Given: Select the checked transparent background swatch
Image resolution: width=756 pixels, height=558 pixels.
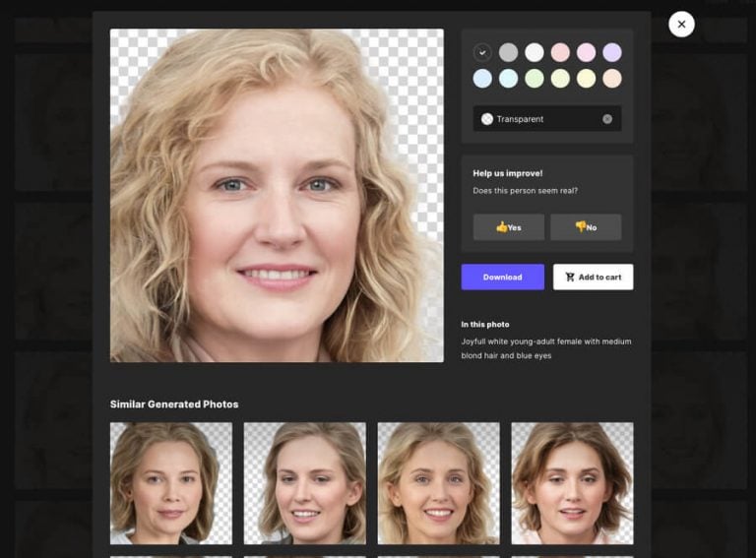Looking at the screenshot, I should click(482, 52).
